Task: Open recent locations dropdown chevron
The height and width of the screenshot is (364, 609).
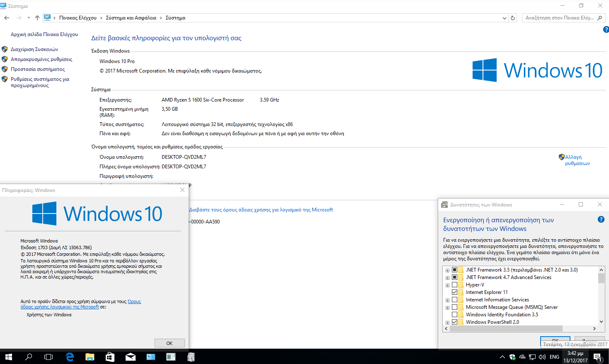Action: tap(29, 18)
